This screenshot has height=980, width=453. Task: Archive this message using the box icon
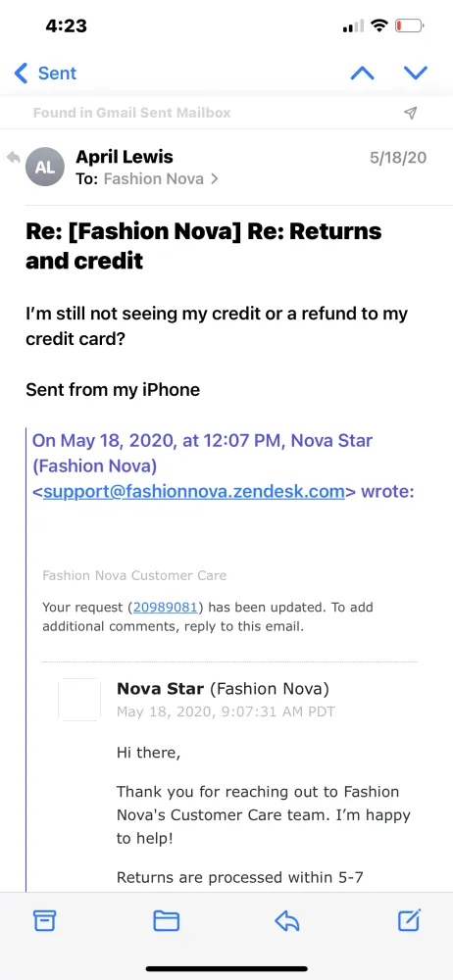tap(44, 920)
